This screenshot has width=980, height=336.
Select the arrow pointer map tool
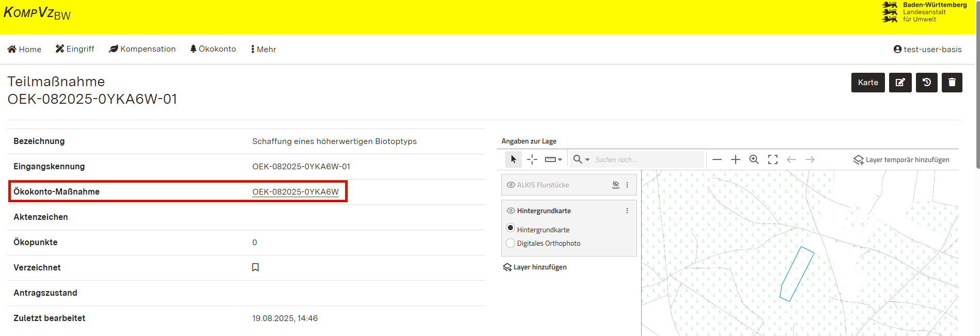(514, 159)
